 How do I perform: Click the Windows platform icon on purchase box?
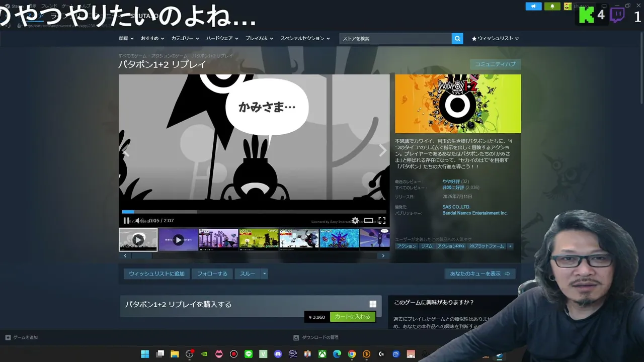pos(373,304)
